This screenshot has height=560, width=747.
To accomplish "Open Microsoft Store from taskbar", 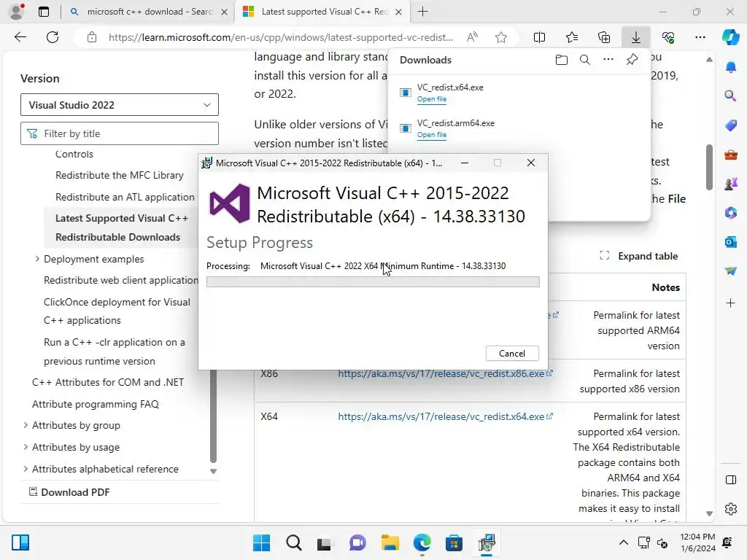I will pyautogui.click(x=454, y=542).
